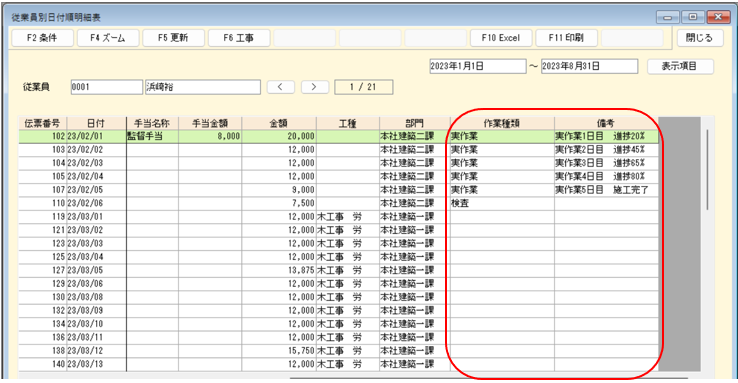Click remark 実作業4日目 進捗80%

tap(606, 176)
